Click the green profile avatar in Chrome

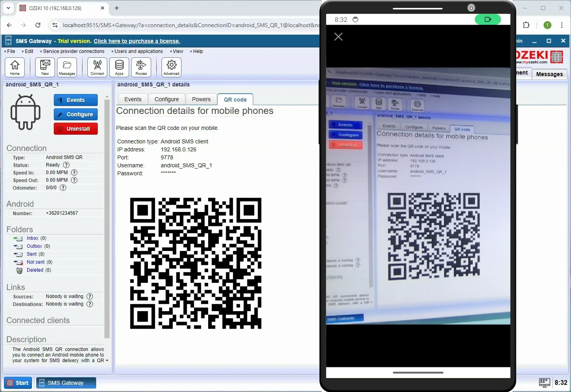(547, 25)
